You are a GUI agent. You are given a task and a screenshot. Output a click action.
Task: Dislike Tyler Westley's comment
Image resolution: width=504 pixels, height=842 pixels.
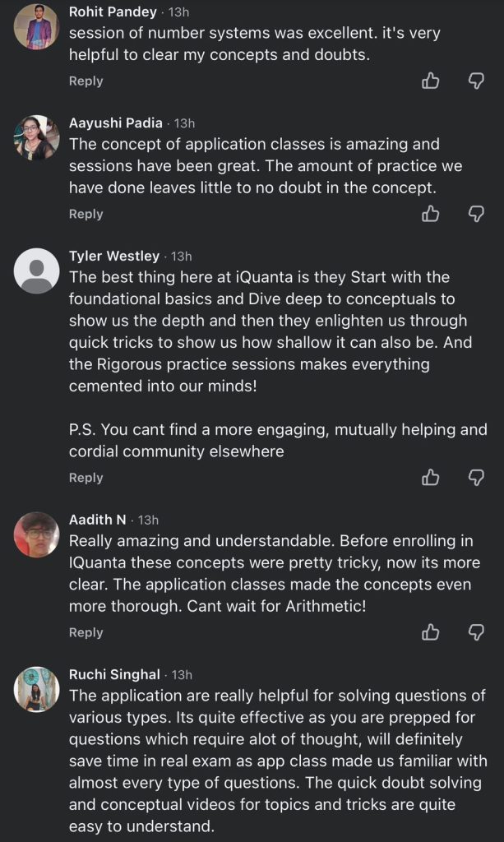coord(476,478)
